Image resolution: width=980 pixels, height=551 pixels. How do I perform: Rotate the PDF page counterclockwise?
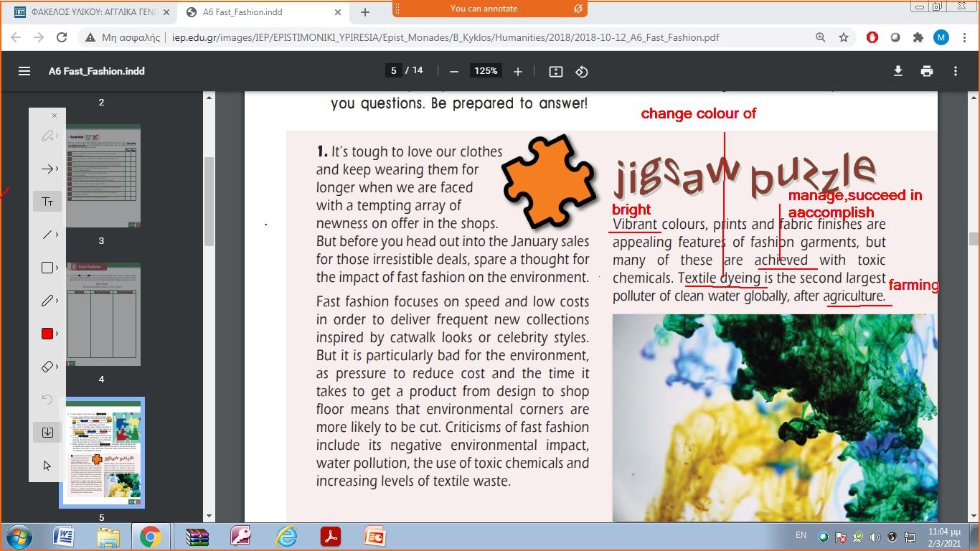(582, 71)
